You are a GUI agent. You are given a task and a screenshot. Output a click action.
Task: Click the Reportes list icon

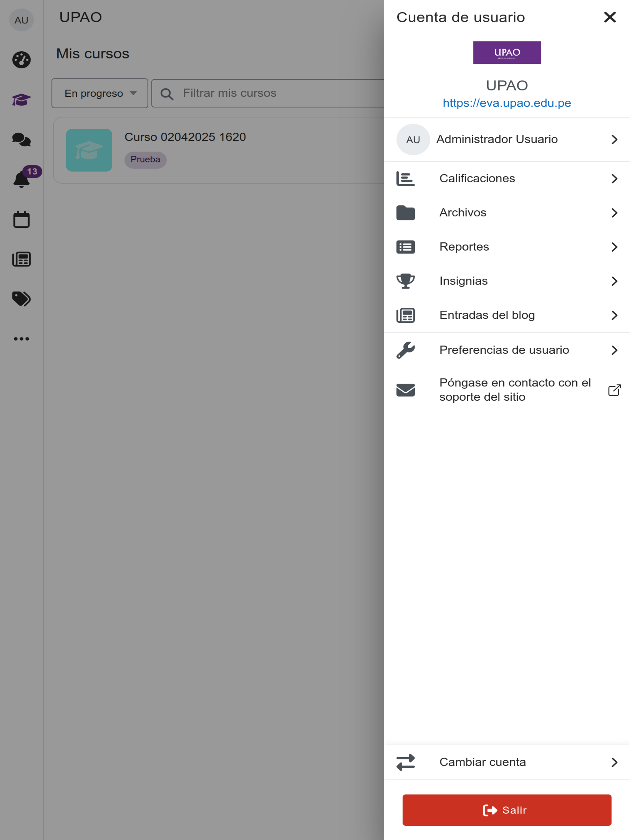click(406, 247)
